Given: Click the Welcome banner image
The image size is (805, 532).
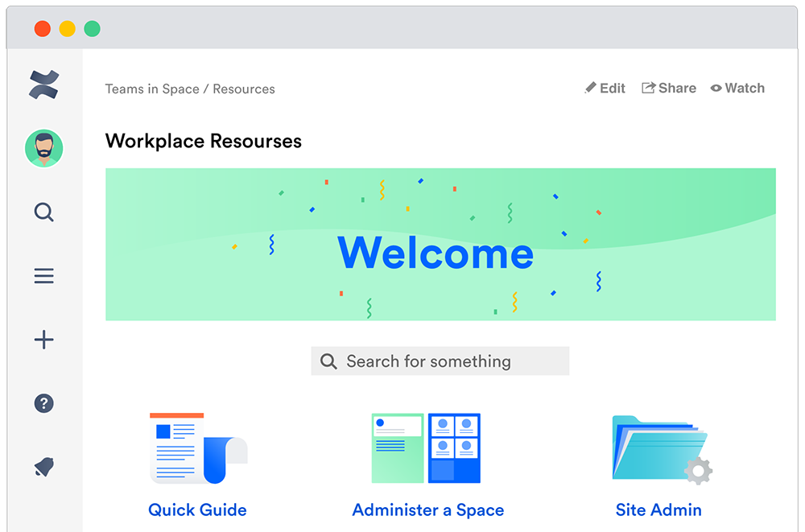Looking at the screenshot, I should pos(440,245).
